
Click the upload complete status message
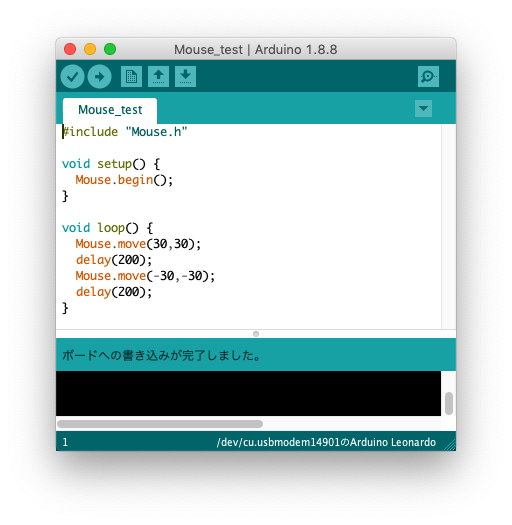coord(161,355)
